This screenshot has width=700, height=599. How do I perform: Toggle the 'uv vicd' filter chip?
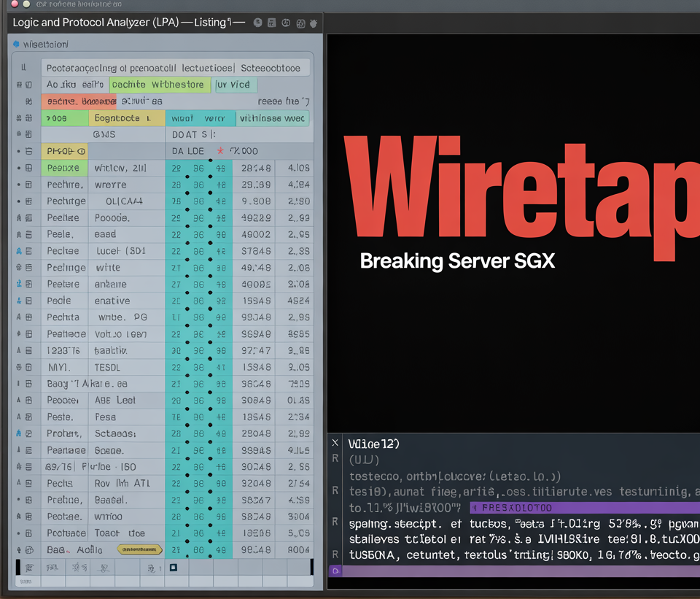(233, 85)
